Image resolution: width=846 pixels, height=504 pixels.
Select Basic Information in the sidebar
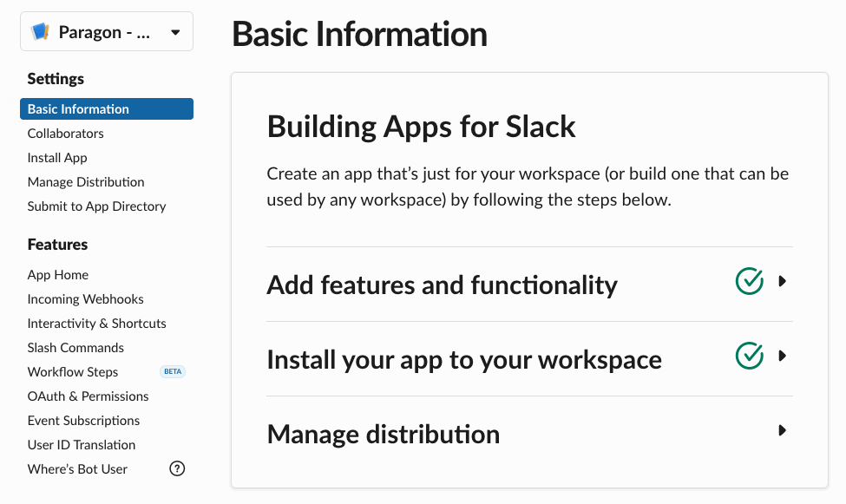[107, 109]
